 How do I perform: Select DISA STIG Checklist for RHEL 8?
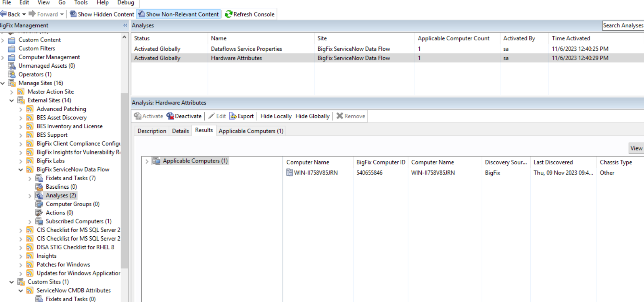[x=75, y=247]
